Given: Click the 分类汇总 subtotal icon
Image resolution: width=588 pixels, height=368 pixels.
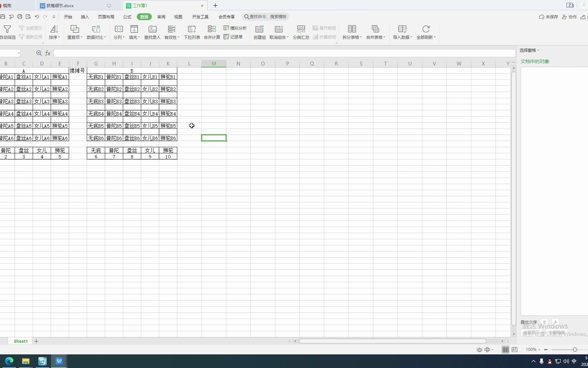Looking at the screenshot, I should tap(301, 29).
